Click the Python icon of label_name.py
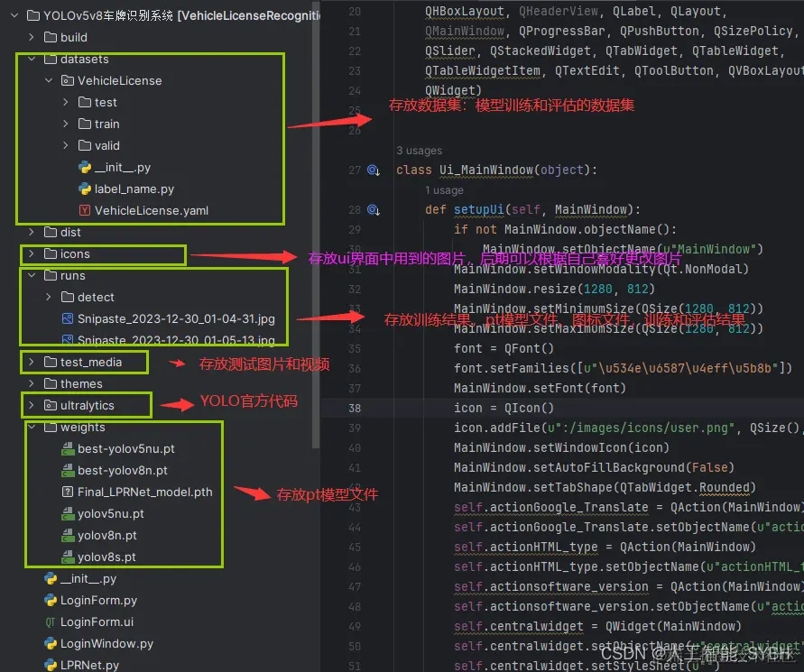 coord(85,189)
